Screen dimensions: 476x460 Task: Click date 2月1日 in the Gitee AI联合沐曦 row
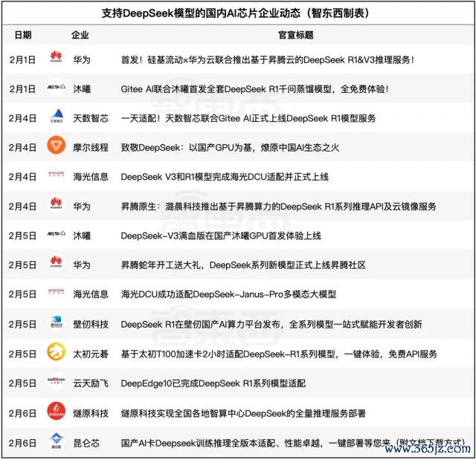tap(22, 89)
